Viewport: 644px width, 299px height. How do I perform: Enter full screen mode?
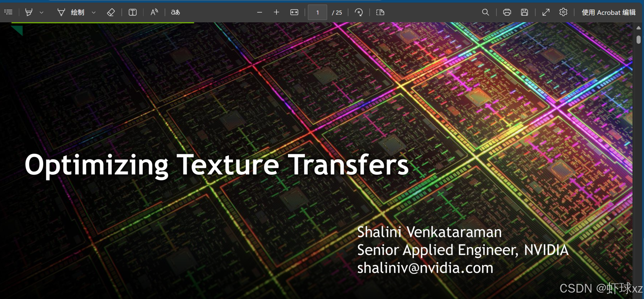pos(546,12)
